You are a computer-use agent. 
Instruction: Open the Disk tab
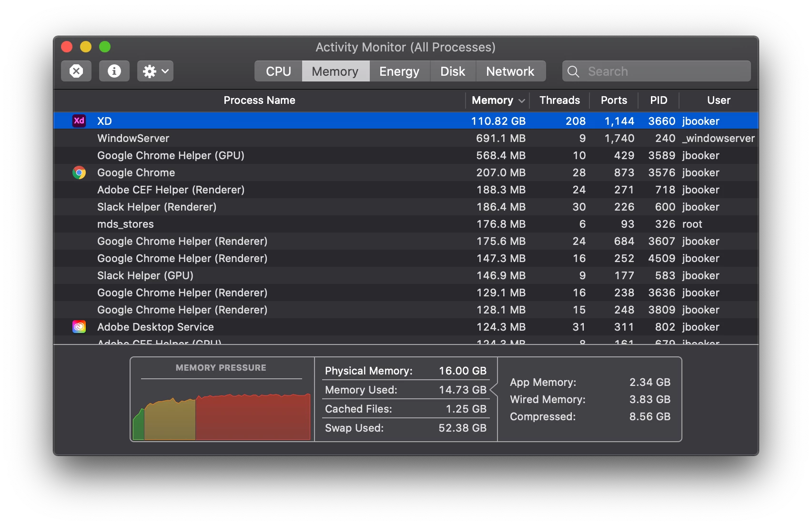pyautogui.click(x=453, y=71)
